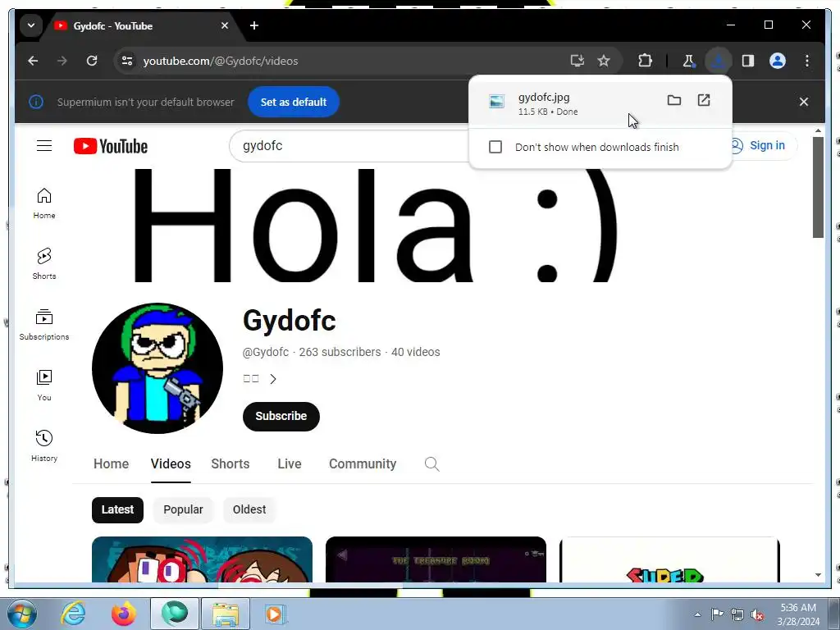Open gydofc.jpg in new tab icon
The height and width of the screenshot is (630, 840).
point(704,100)
